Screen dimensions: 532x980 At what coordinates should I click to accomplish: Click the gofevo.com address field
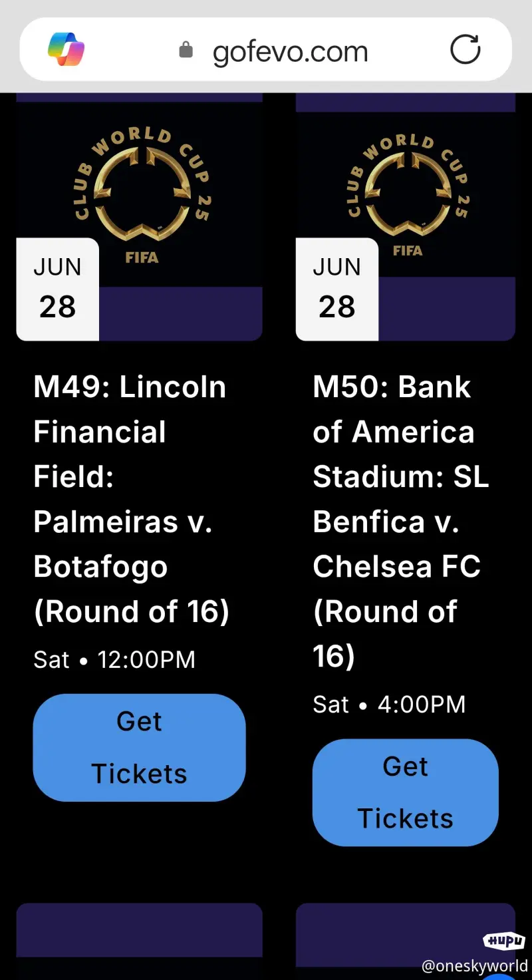click(x=290, y=52)
